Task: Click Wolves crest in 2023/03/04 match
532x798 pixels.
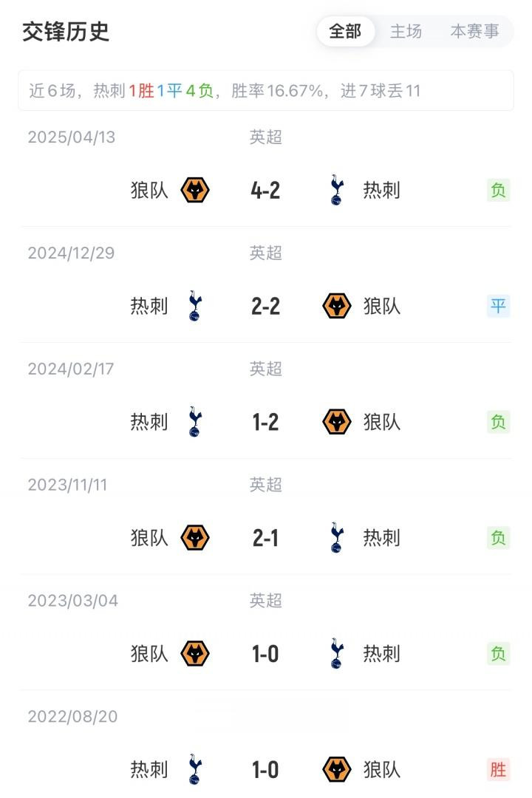Action: [x=195, y=654]
